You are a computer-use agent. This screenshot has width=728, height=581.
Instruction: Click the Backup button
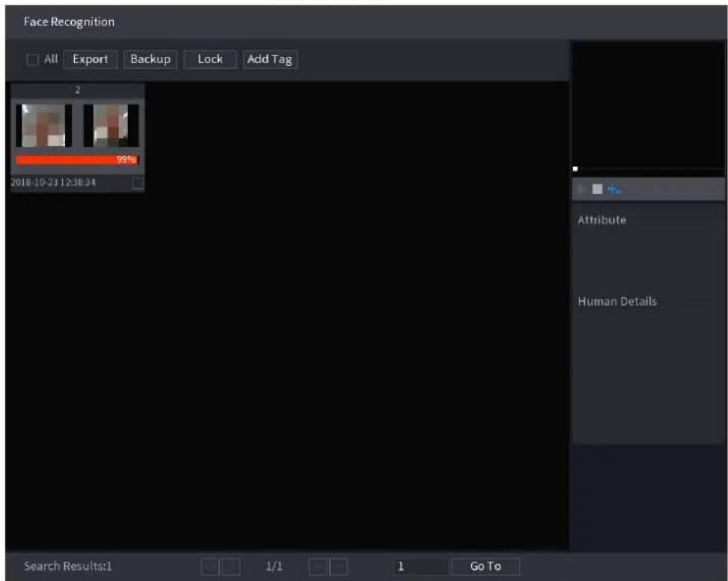(x=150, y=59)
